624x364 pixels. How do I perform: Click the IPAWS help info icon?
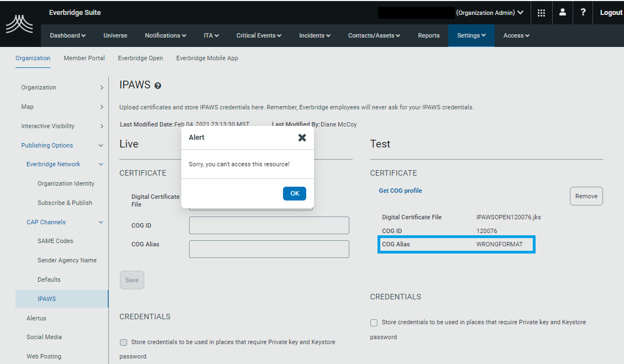coord(158,86)
